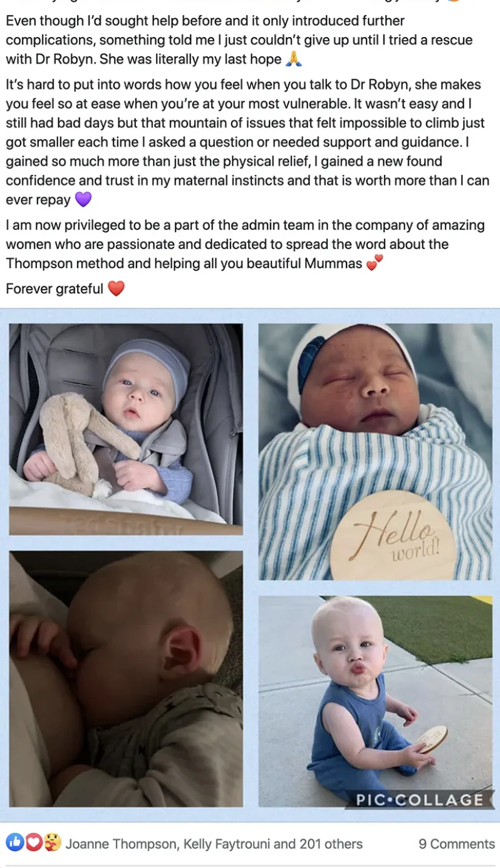Screen dimensions: 500x868
Task: Open photo of baby holding bunny toy
Action: pos(126,429)
